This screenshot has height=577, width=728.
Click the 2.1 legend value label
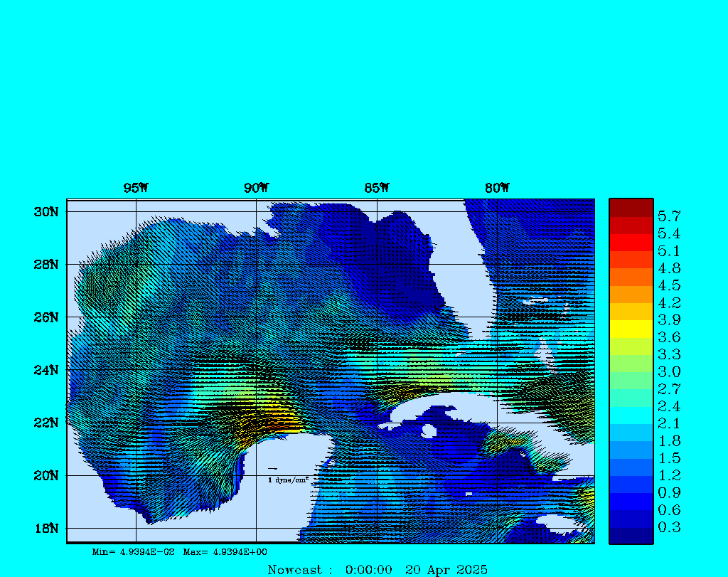(x=669, y=424)
